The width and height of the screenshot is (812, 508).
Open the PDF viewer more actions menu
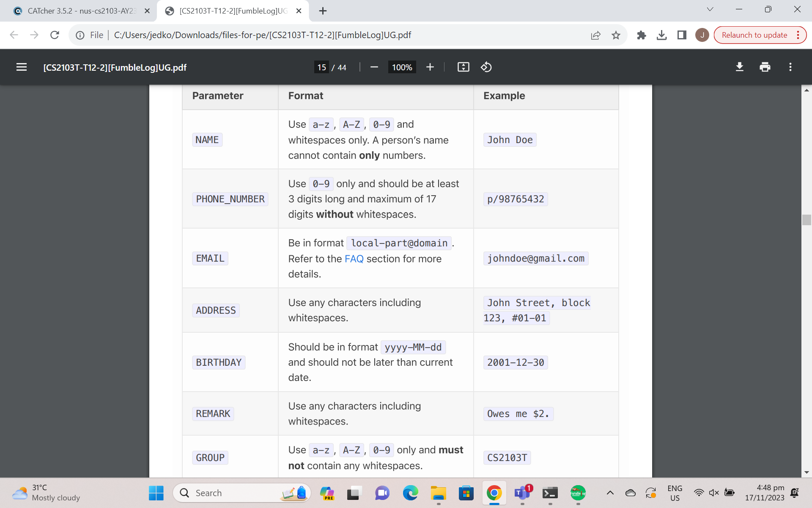(x=790, y=67)
